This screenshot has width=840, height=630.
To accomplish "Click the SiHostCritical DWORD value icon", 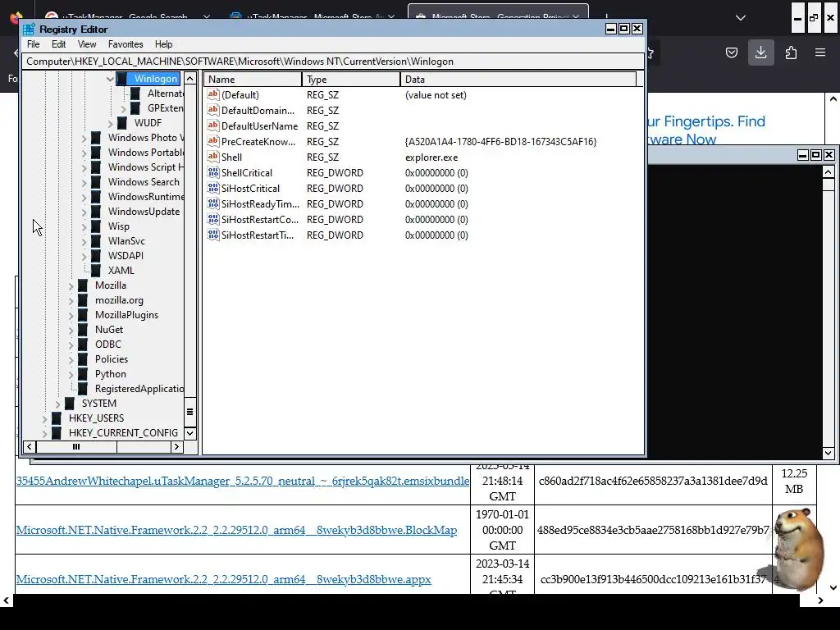I will coord(213,188).
